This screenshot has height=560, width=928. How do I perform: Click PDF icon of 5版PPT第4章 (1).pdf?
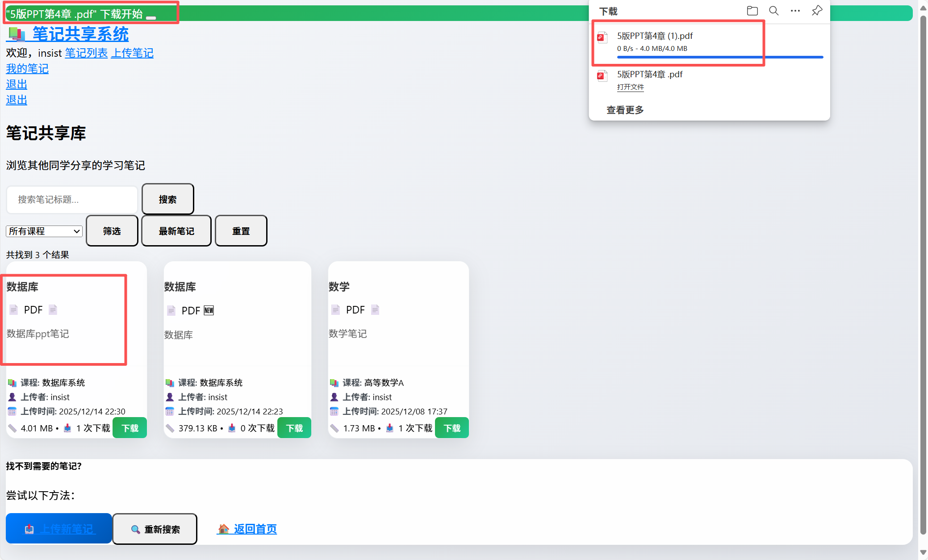[x=602, y=38]
